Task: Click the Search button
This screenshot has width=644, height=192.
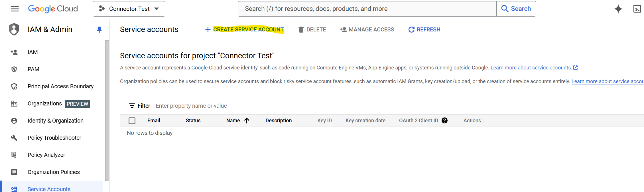Action: click(x=516, y=9)
